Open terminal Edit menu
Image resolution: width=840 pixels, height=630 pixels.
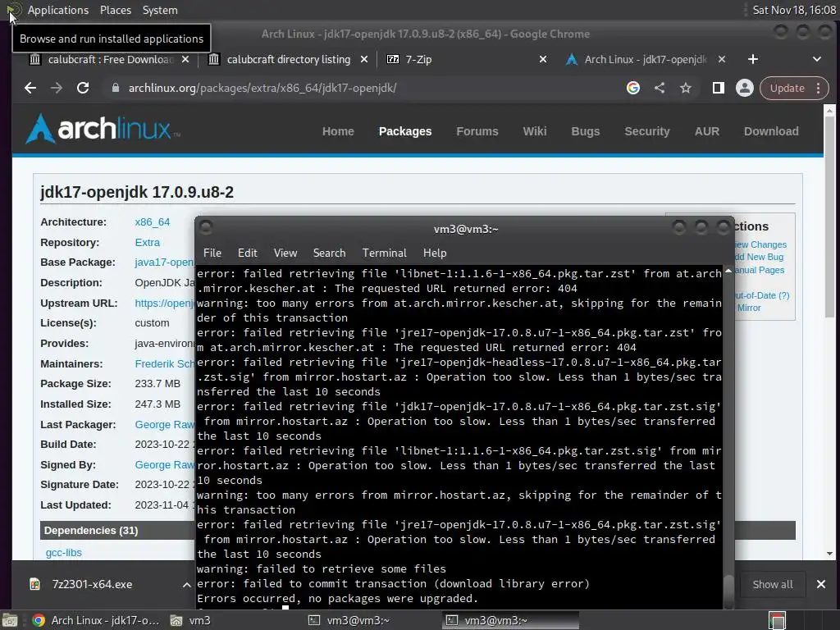coord(248,253)
